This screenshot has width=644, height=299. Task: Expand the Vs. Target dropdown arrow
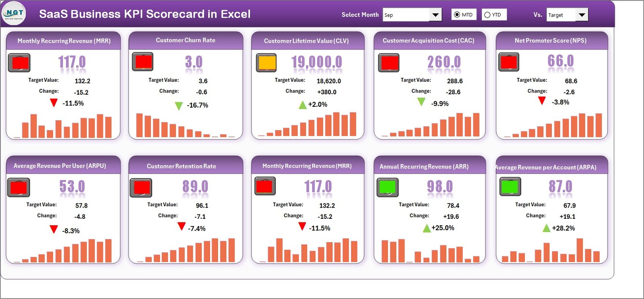[x=582, y=15]
